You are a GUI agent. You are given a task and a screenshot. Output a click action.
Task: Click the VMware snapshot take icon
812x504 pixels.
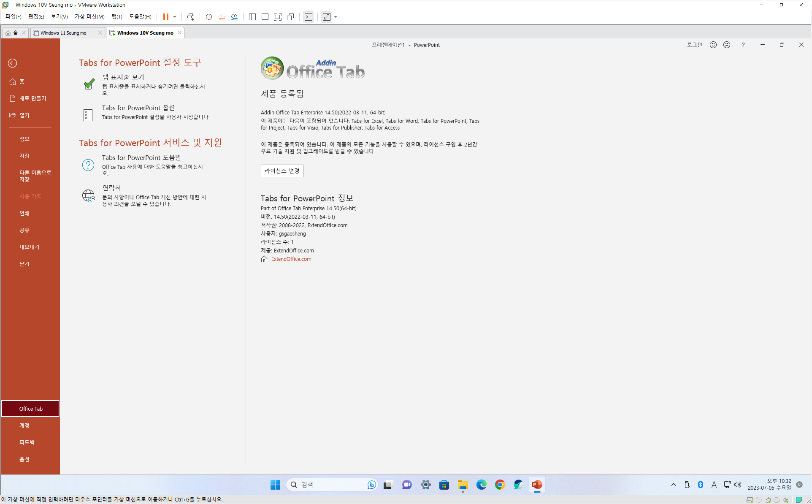pos(208,17)
